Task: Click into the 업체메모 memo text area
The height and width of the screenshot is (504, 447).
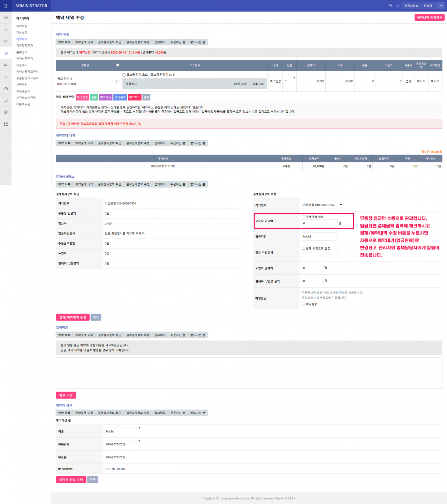Action: 249,373
